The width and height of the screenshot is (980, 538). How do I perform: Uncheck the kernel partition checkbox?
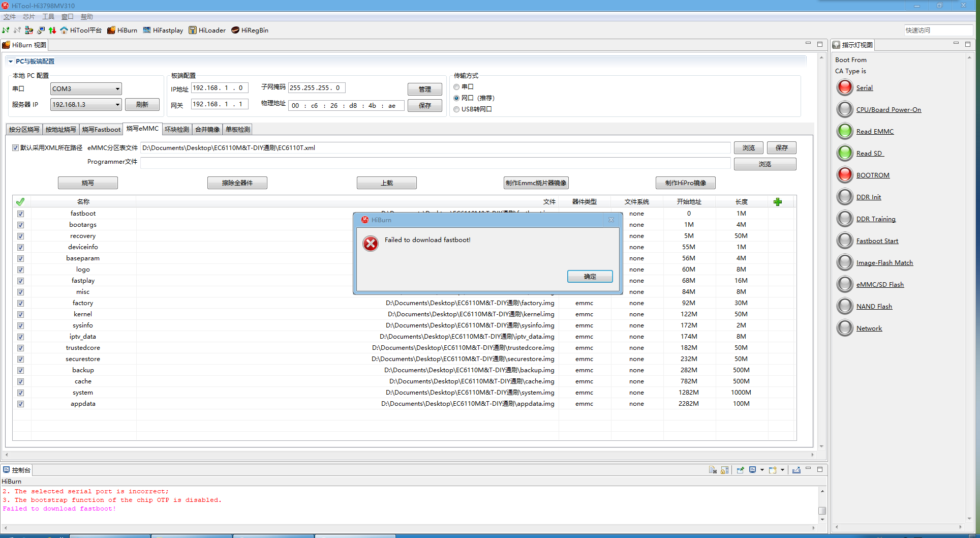coord(20,314)
